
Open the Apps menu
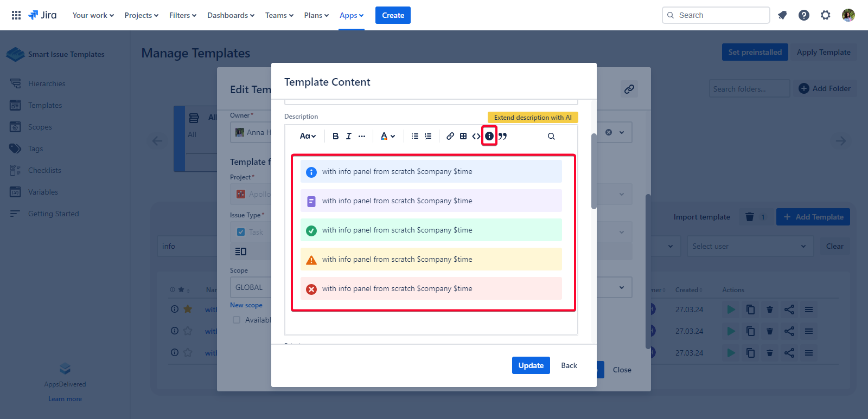[352, 15]
